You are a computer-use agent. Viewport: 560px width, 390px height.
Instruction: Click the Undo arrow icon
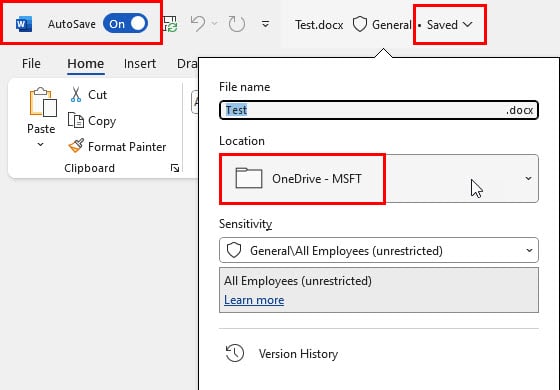(x=198, y=24)
